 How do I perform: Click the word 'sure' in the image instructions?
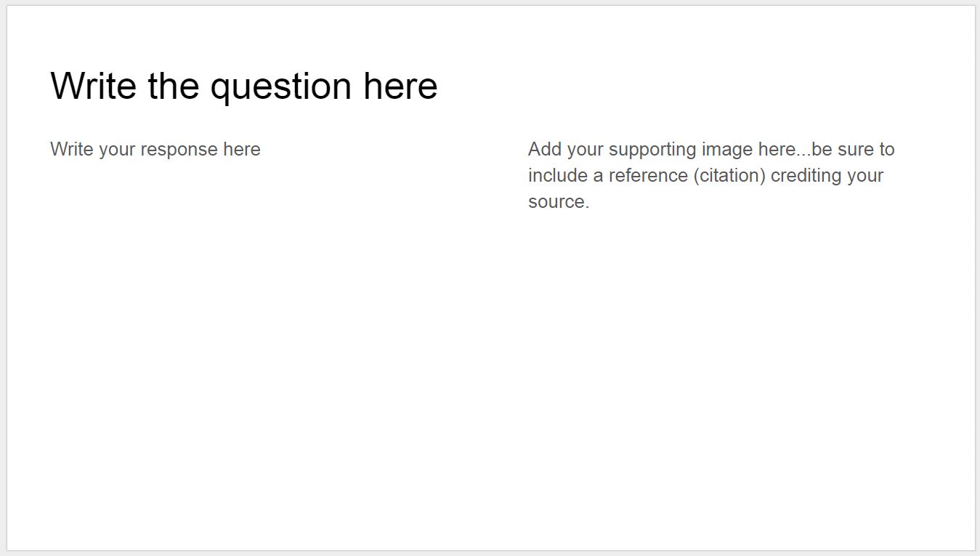(x=856, y=149)
